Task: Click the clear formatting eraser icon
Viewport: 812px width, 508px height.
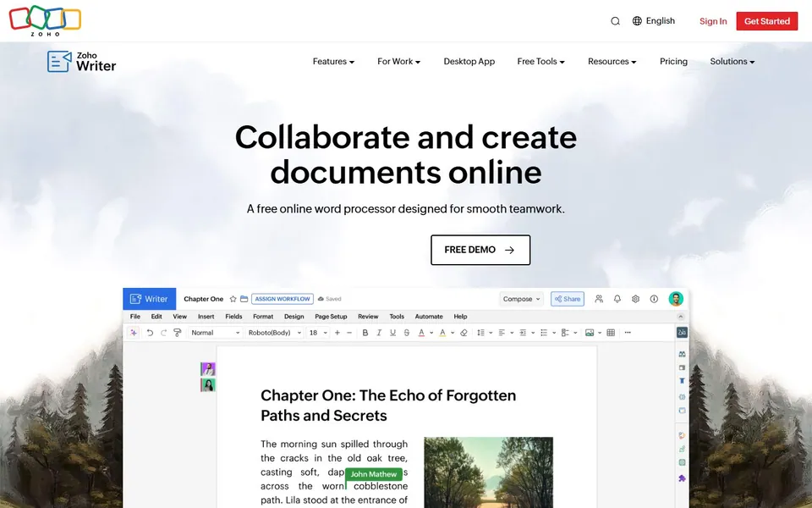Action: [464, 333]
